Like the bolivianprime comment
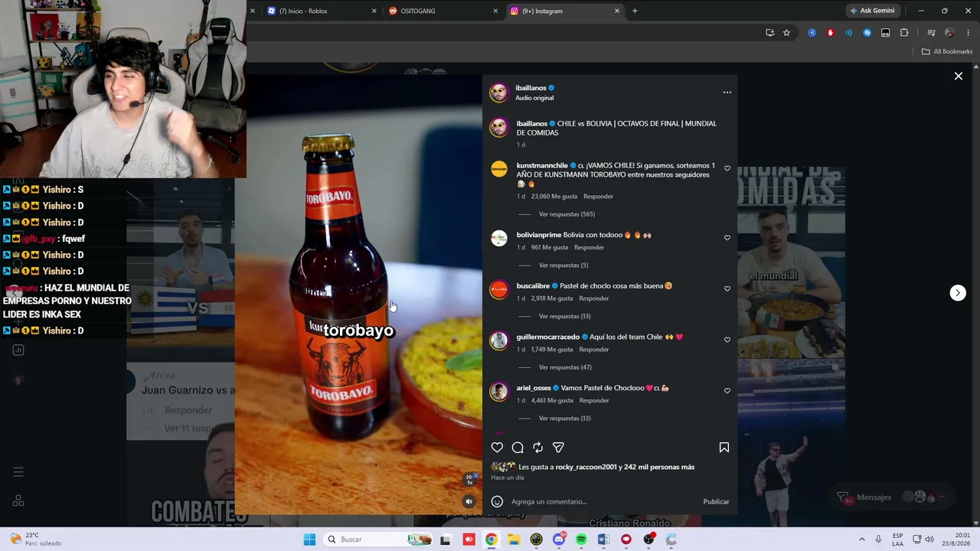980x551 pixels. tap(727, 237)
